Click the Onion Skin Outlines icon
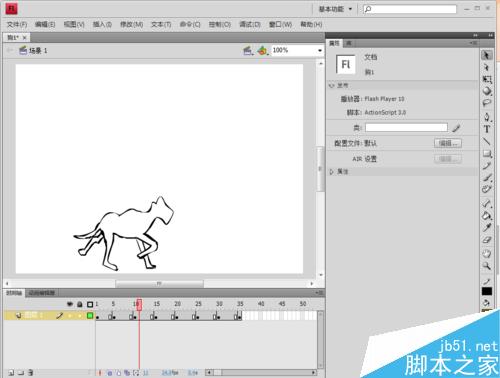500x378 pixels. [x=118, y=373]
